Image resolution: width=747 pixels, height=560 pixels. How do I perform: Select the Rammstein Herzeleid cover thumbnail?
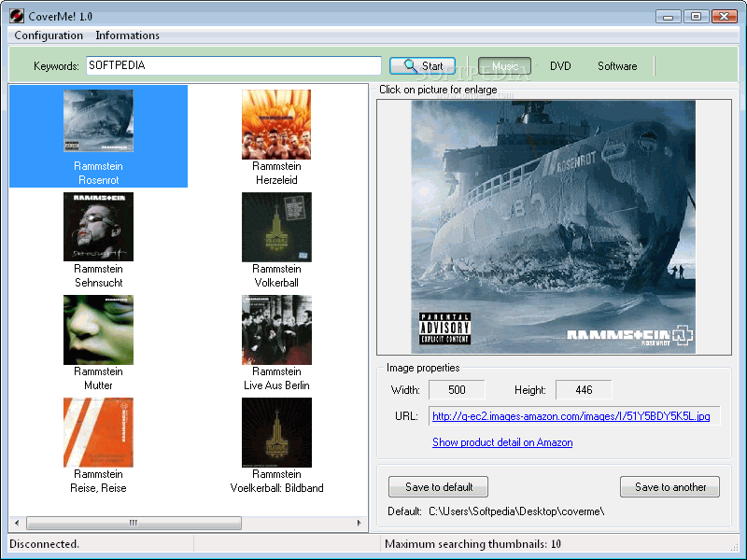(x=276, y=124)
